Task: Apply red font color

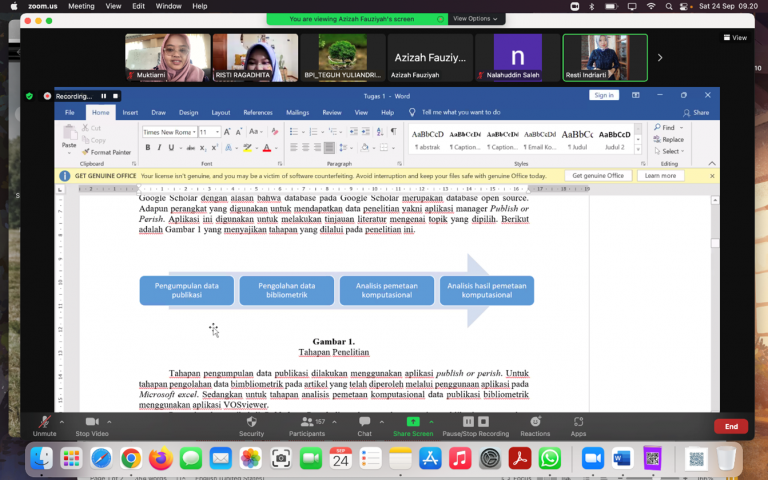Action: pyautogui.click(x=267, y=147)
